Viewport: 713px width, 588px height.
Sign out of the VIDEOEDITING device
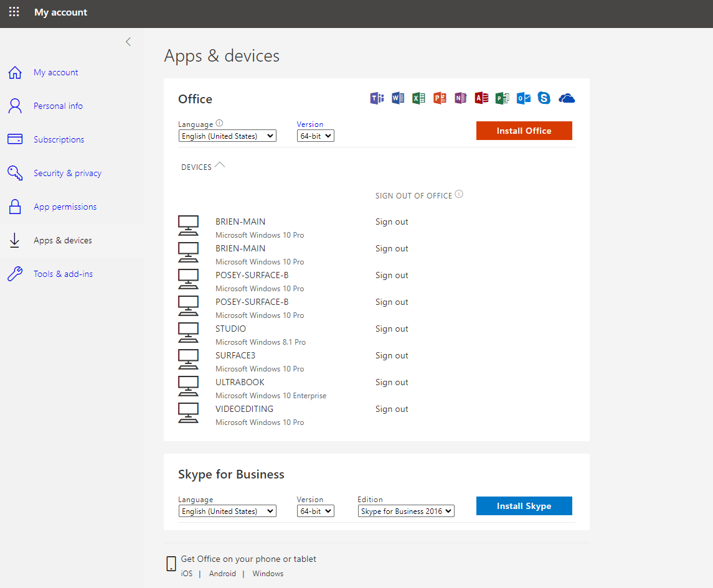(x=392, y=409)
